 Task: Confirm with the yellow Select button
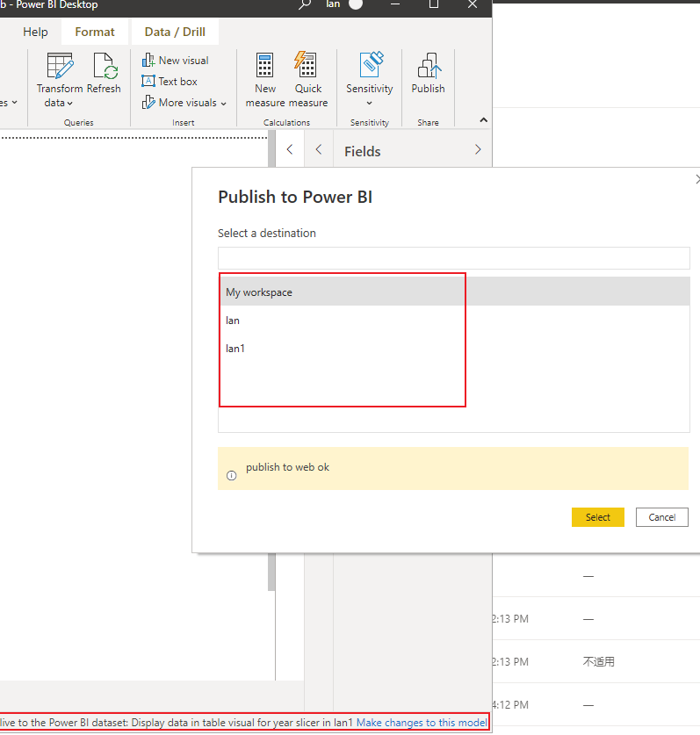pyautogui.click(x=598, y=517)
